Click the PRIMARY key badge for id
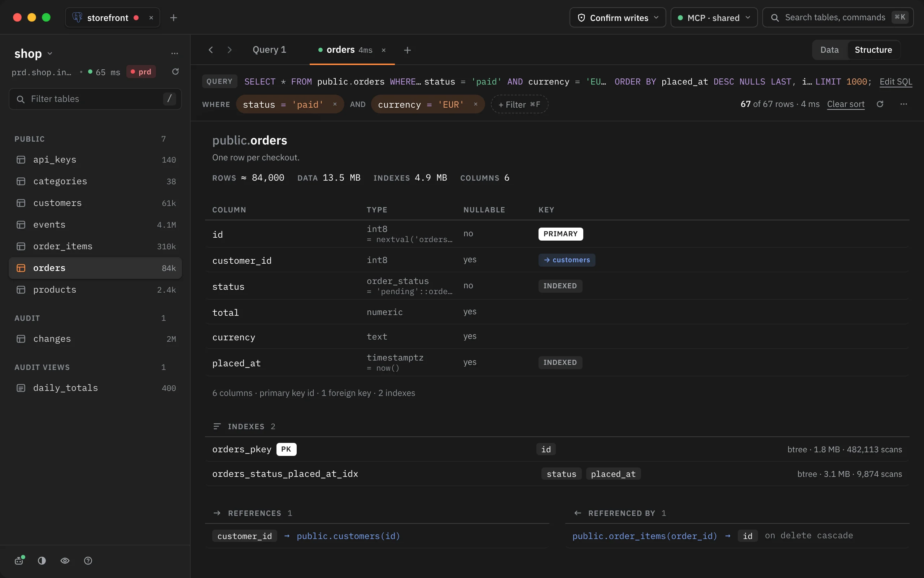This screenshot has width=924, height=578. (x=561, y=234)
